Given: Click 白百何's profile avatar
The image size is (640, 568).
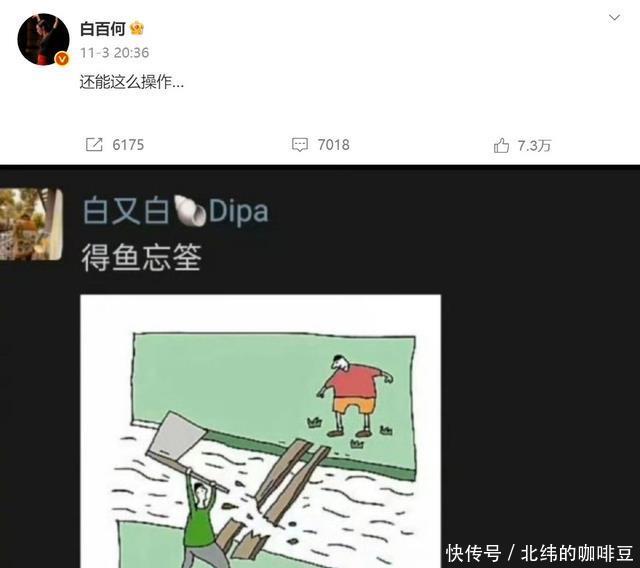Looking at the screenshot, I should [43, 39].
